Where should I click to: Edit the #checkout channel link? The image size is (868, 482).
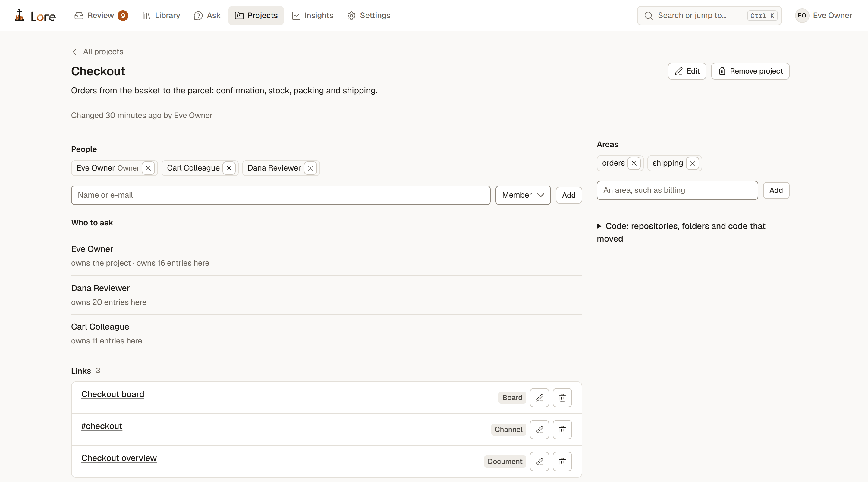pos(539,430)
